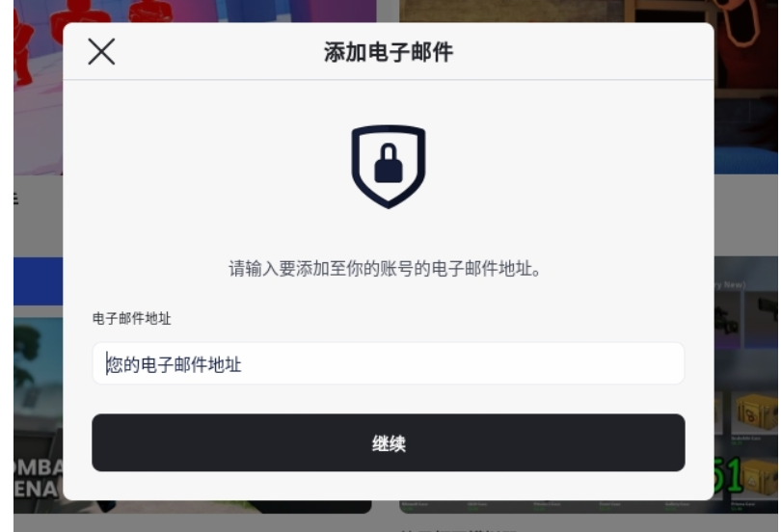Click the shield lock security icon
This screenshot has width=781, height=532.
coord(389,167)
